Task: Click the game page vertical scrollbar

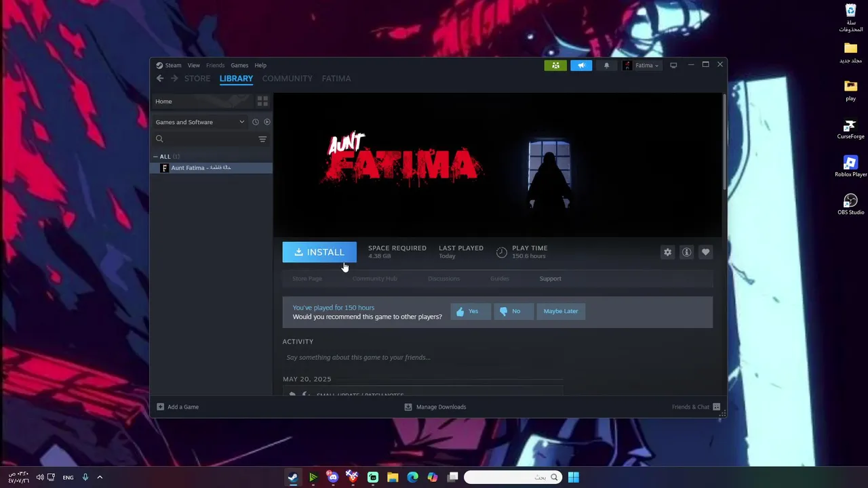Action: pos(724,142)
